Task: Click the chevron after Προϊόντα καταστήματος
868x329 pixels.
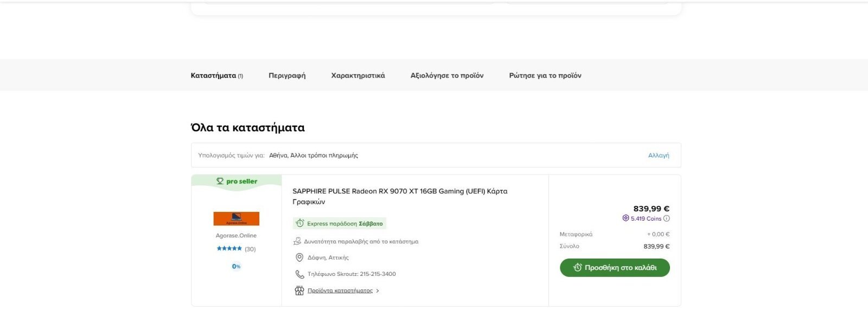Action: pyautogui.click(x=378, y=291)
